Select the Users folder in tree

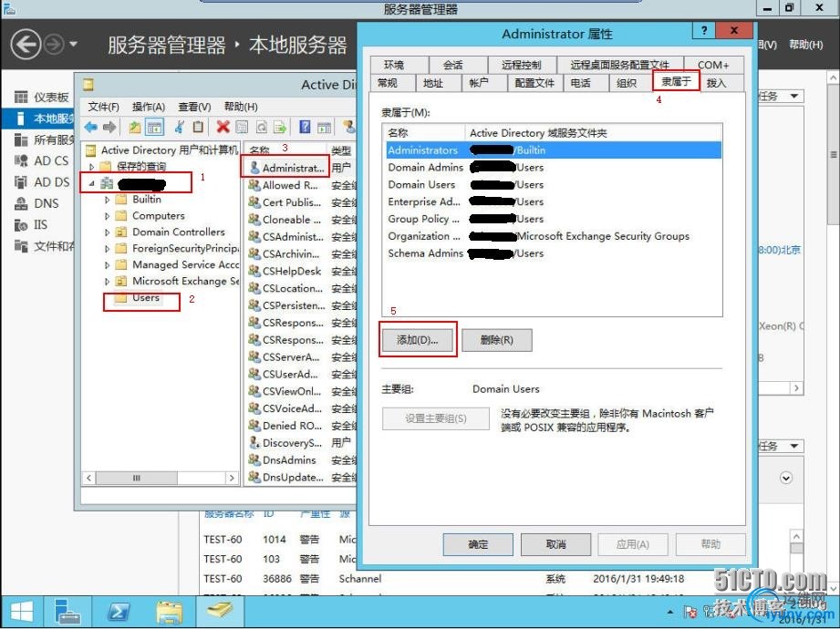click(x=138, y=298)
